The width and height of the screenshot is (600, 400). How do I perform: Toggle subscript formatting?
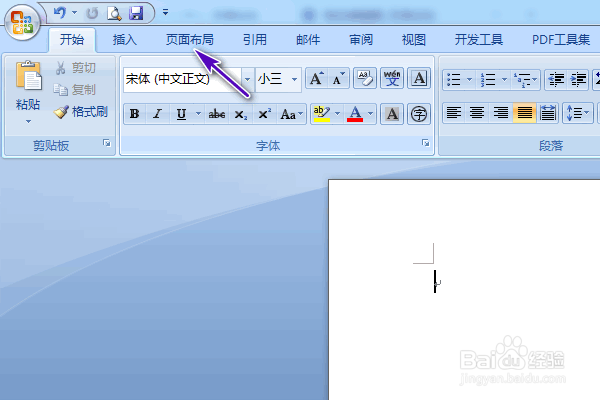click(x=240, y=114)
